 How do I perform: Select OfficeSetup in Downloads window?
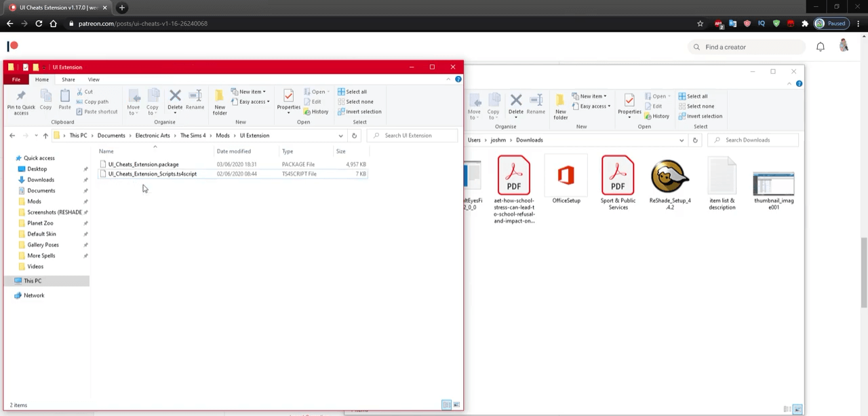pyautogui.click(x=566, y=181)
